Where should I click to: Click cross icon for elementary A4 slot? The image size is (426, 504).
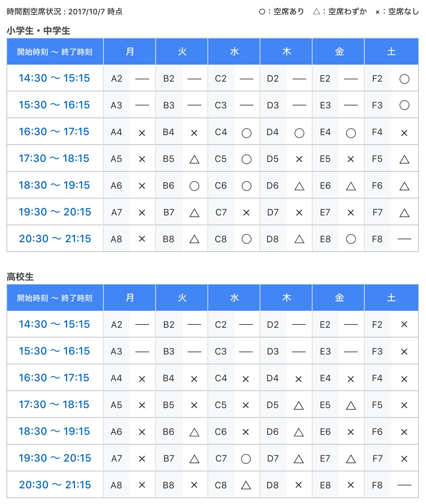(x=142, y=133)
